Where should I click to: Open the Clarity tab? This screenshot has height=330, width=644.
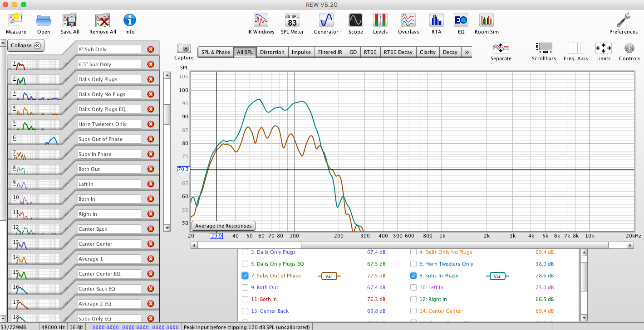coord(428,52)
